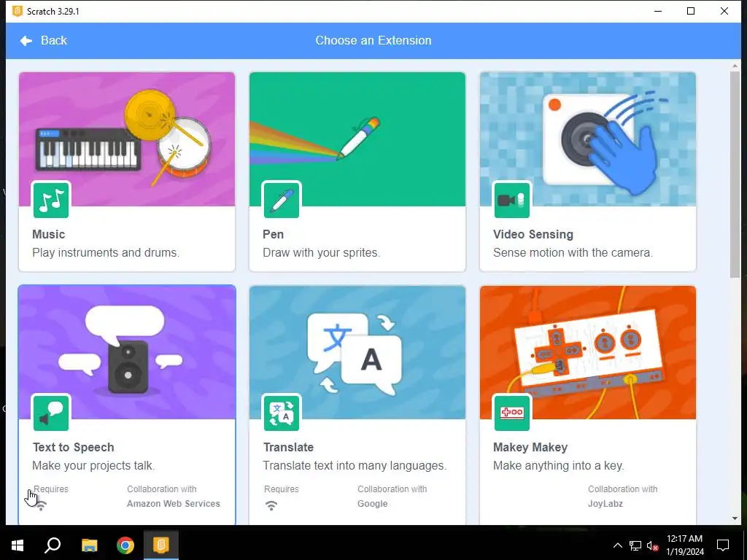This screenshot has width=747, height=560.
Task: Open the Makey Makey board illustration
Action: tap(588, 352)
